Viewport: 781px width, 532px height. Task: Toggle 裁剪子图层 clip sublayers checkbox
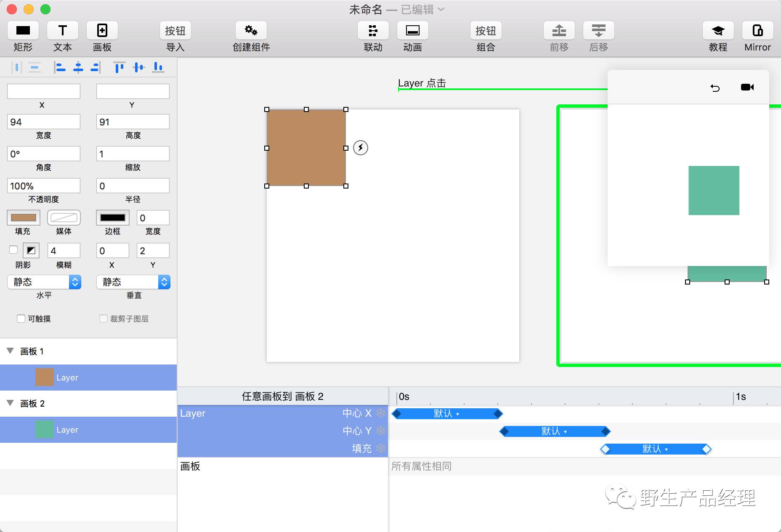104,319
